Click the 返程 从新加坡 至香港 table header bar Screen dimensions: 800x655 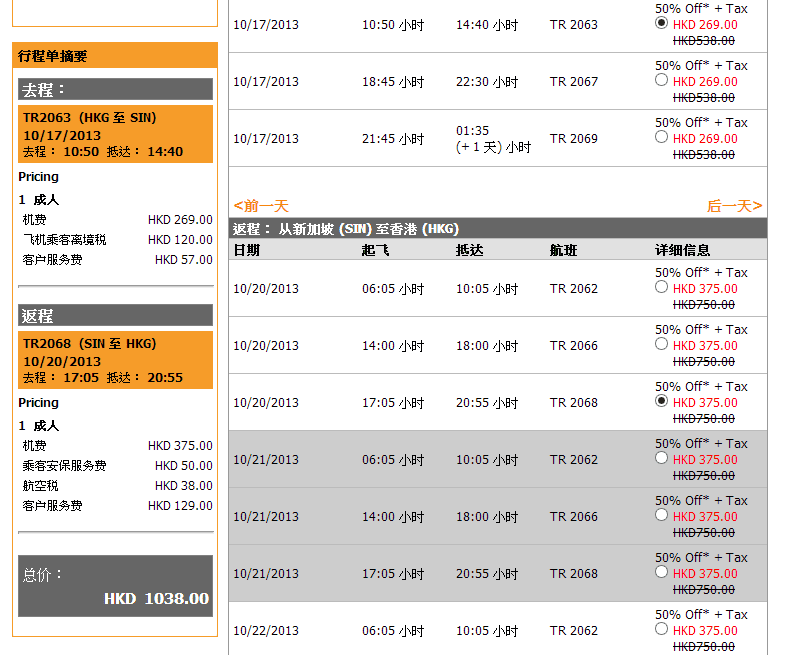(497, 229)
